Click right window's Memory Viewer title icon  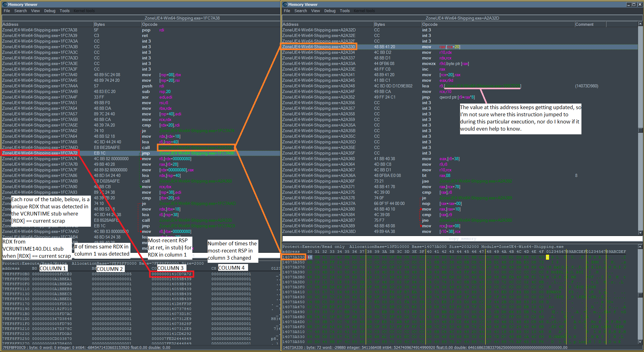(284, 4)
